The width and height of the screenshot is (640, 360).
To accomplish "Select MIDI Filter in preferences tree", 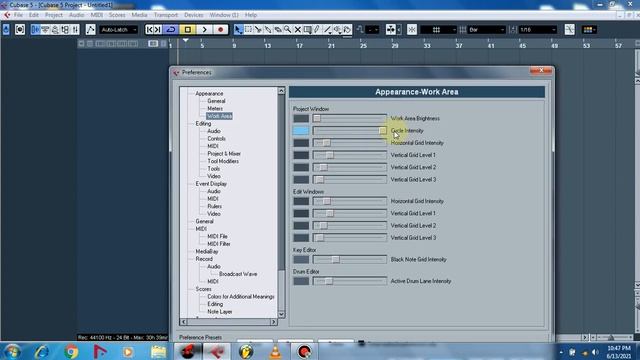I will (219, 244).
